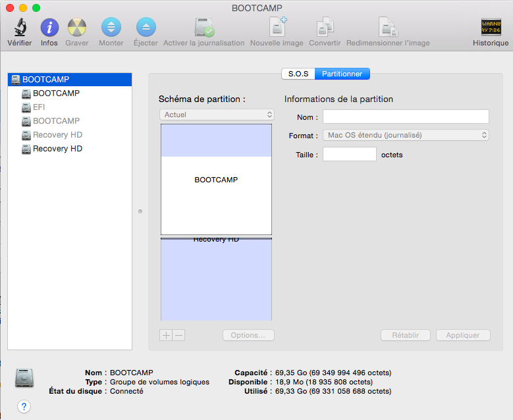The width and height of the screenshot is (513, 420).
Task: Click the green zoom window button
Action: click(36, 8)
